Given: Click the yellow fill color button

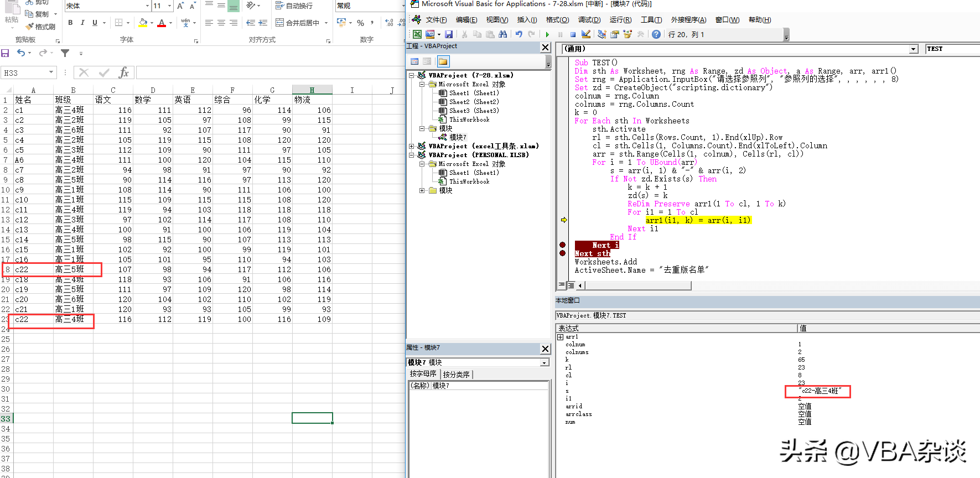Looking at the screenshot, I should [143, 23].
